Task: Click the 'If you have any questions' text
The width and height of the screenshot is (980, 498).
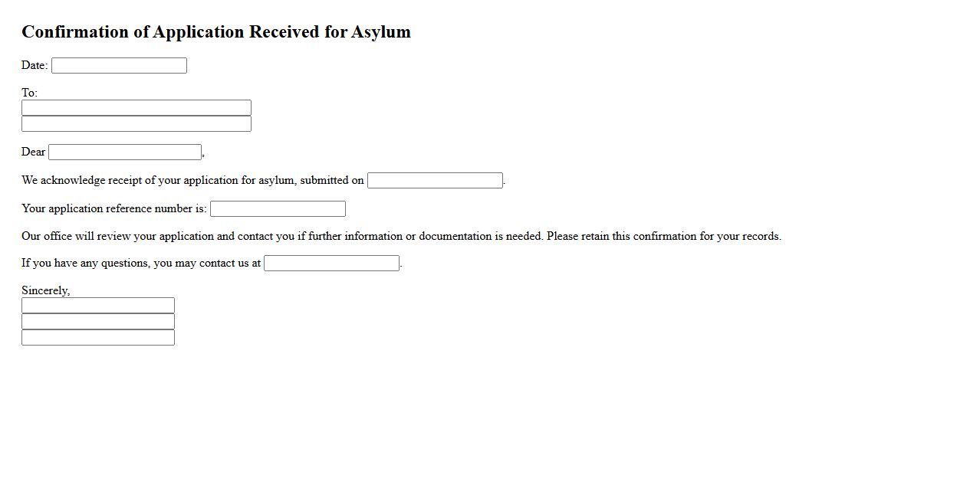Action: coord(141,263)
